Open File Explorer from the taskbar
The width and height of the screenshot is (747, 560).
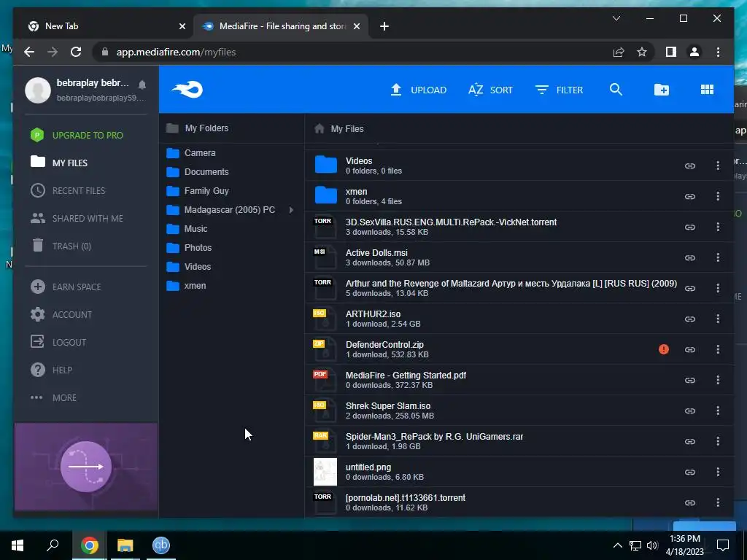point(125,545)
